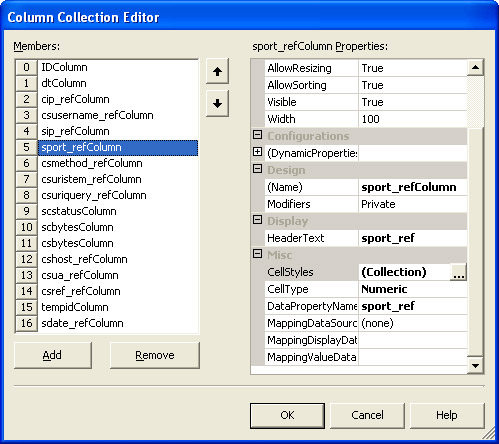The width and height of the screenshot is (499, 444).
Task: Confirm with the OK button
Action: click(287, 415)
